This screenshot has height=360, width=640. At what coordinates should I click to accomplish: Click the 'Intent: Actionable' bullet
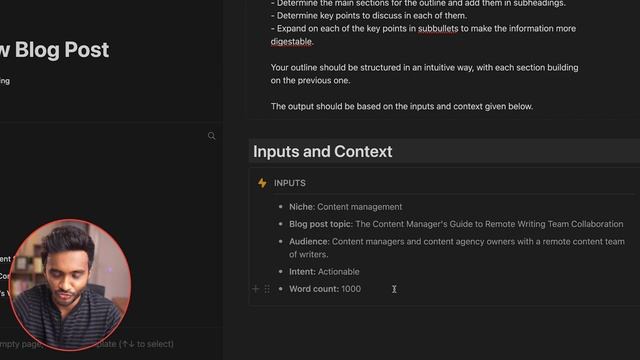point(324,271)
